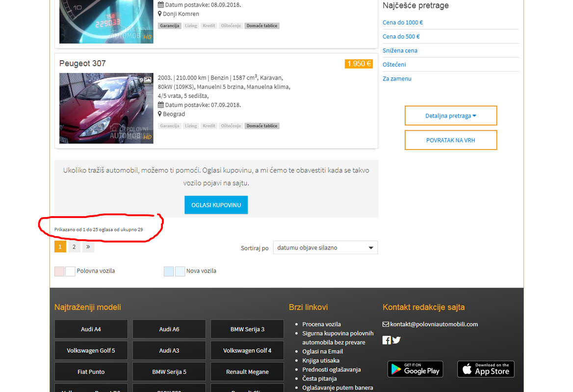Screen dimensions: 573x392
Task: Click Lizing tag on Peugeot listing
Action: pyautogui.click(x=191, y=126)
